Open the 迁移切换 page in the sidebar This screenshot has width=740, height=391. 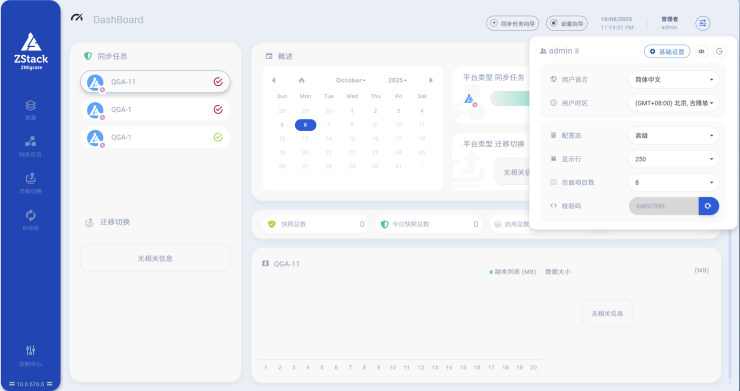pos(31,184)
